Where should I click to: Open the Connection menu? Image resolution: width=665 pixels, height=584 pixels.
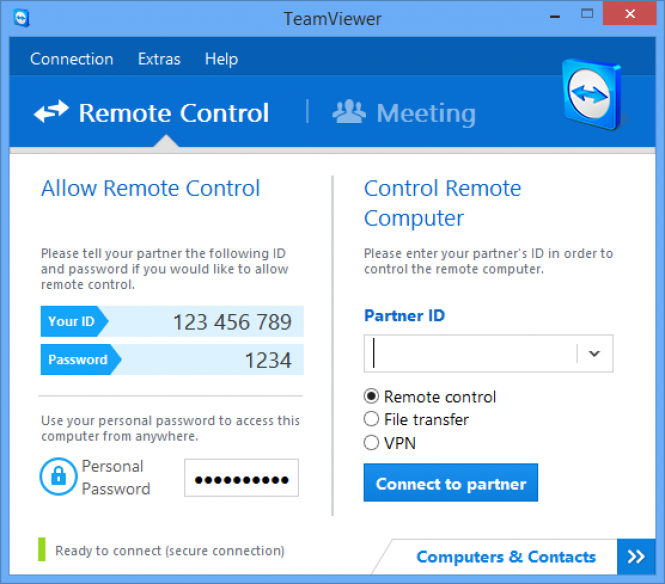click(72, 59)
